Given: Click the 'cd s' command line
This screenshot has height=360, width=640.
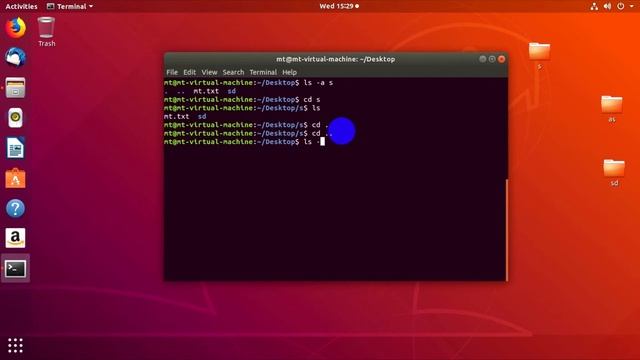Looking at the screenshot, I should click(x=242, y=100).
